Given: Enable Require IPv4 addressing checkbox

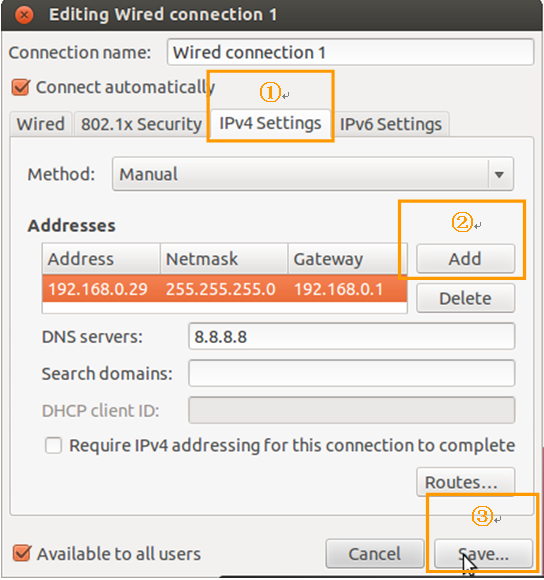Looking at the screenshot, I should coord(53,445).
